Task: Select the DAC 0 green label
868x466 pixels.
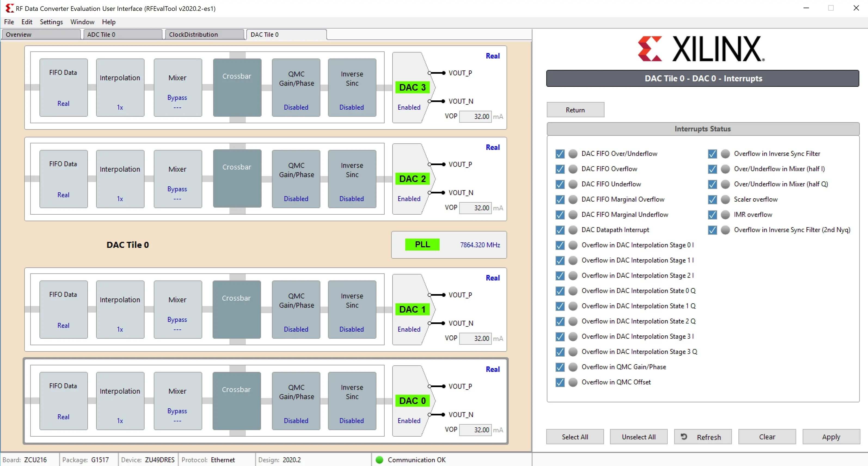Action: [x=412, y=401]
